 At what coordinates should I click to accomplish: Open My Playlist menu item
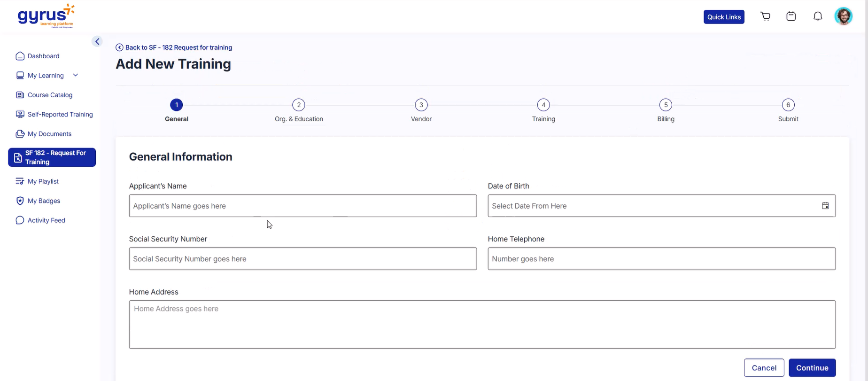coord(43,181)
